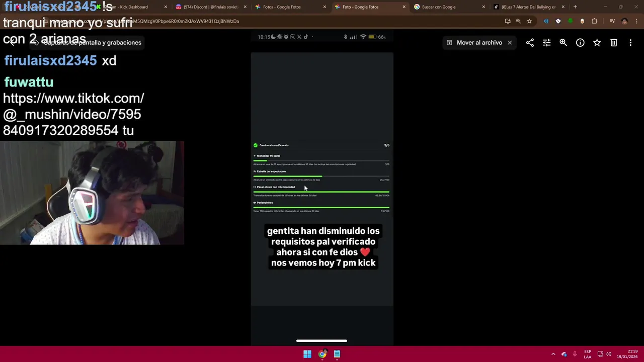Image resolution: width=644 pixels, height=362 pixels.
Task: Open the ESP LAA language switcher
Action: 588,354
